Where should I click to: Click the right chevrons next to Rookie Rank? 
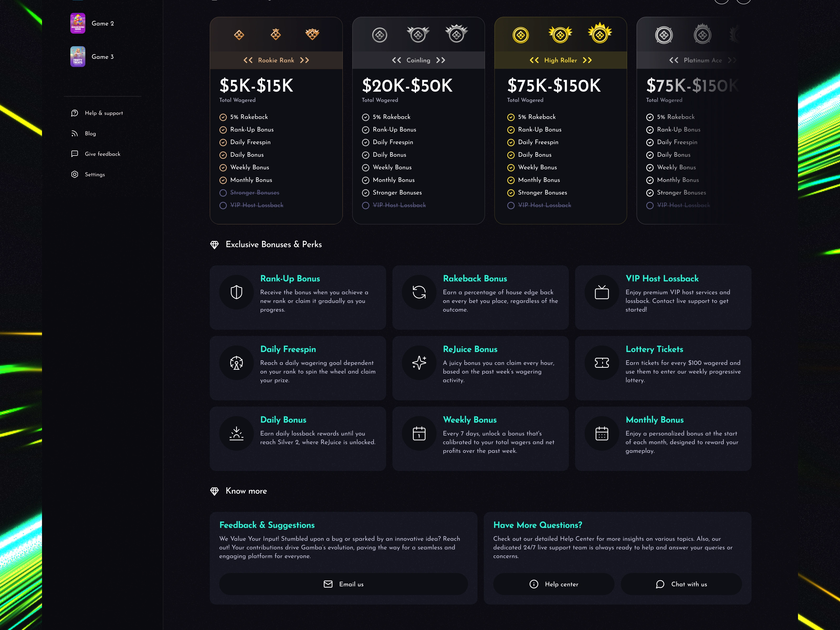(x=304, y=60)
